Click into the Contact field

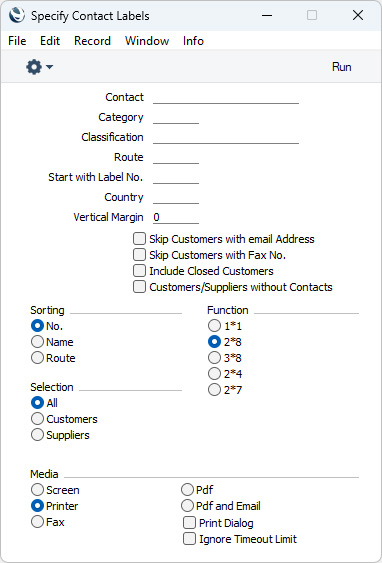[226, 97]
